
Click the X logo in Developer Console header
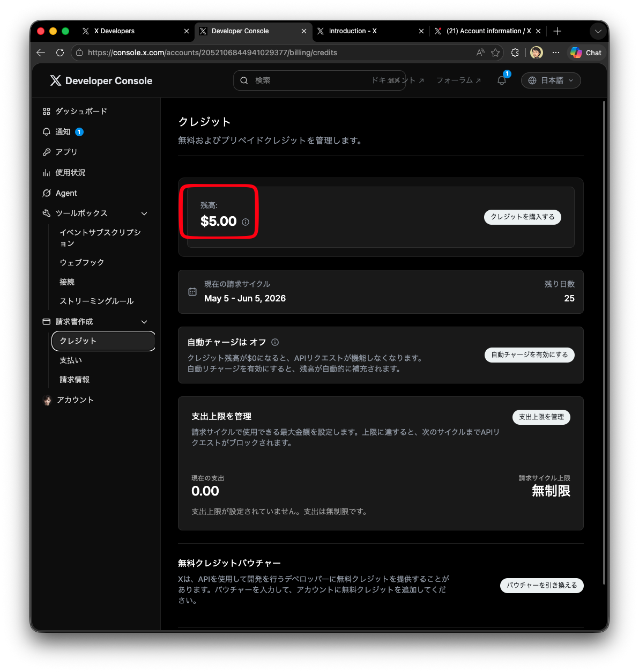(x=56, y=80)
